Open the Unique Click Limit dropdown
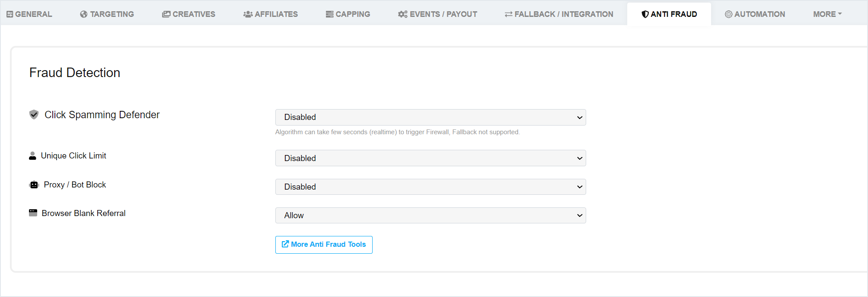 (430, 158)
